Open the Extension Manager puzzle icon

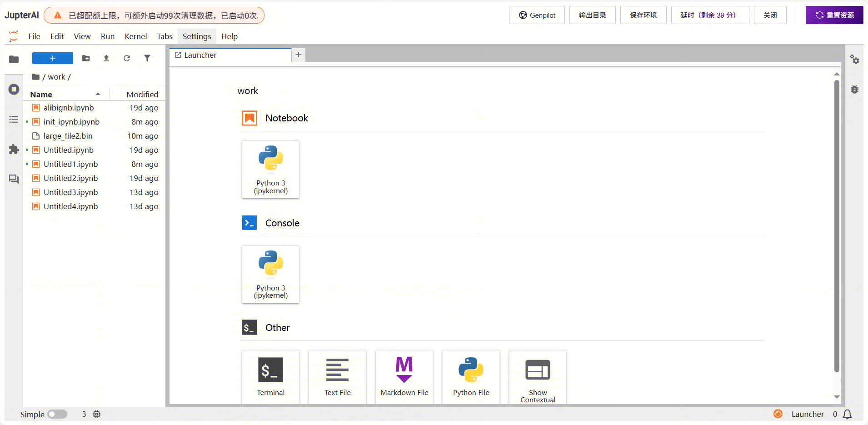14,149
